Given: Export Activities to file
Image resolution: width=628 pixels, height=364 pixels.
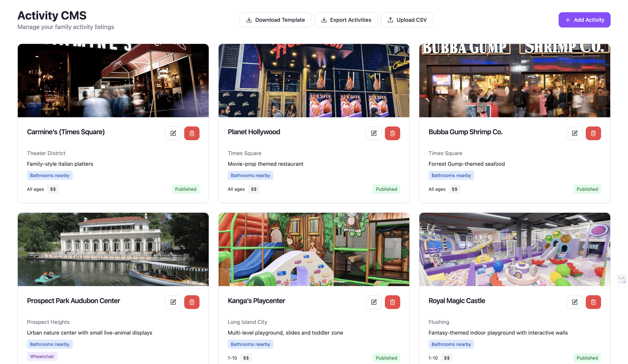Looking at the screenshot, I should point(346,20).
